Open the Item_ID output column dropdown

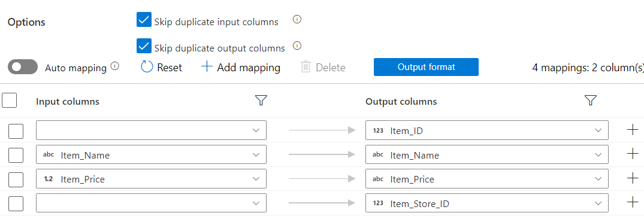tap(487, 130)
